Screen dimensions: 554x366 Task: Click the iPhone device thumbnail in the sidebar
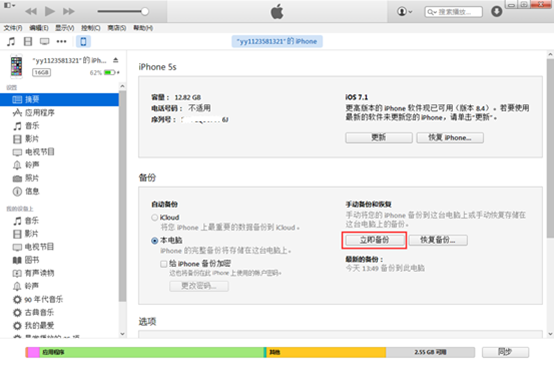tap(16, 66)
